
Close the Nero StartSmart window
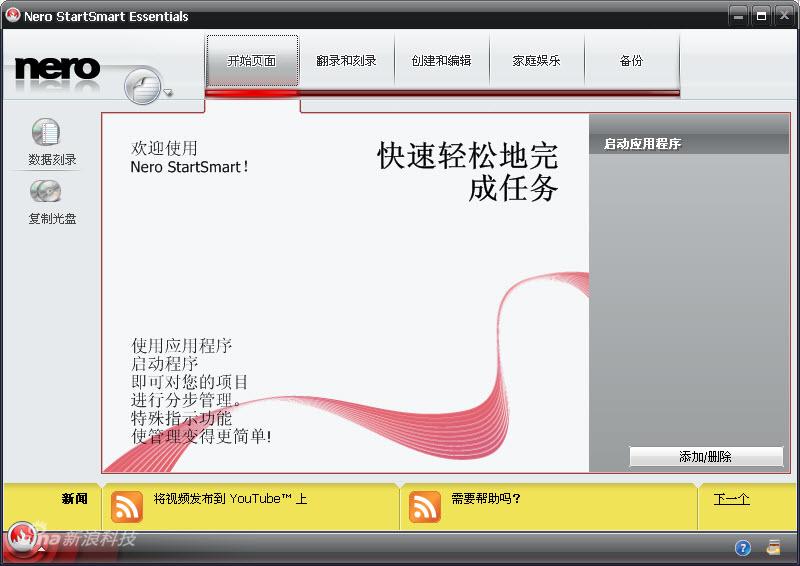click(785, 16)
